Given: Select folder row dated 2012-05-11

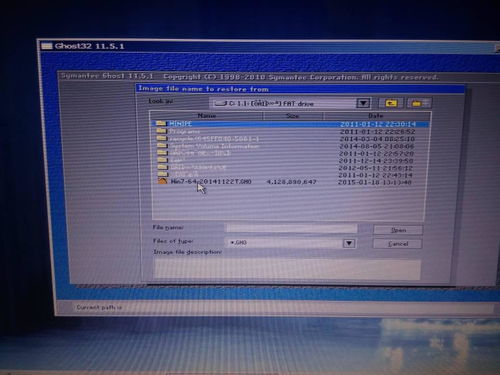Looking at the screenshot, I should click(x=289, y=167).
